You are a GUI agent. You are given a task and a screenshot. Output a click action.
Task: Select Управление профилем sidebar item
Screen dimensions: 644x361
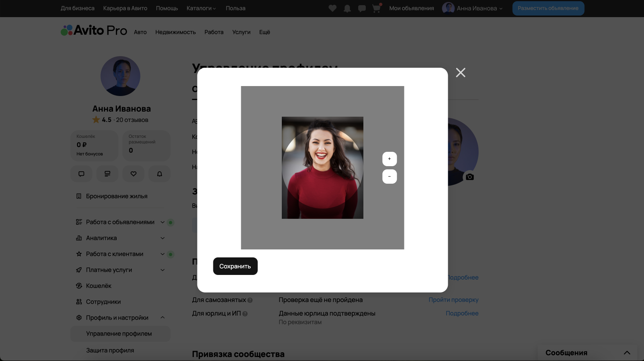(x=120, y=334)
